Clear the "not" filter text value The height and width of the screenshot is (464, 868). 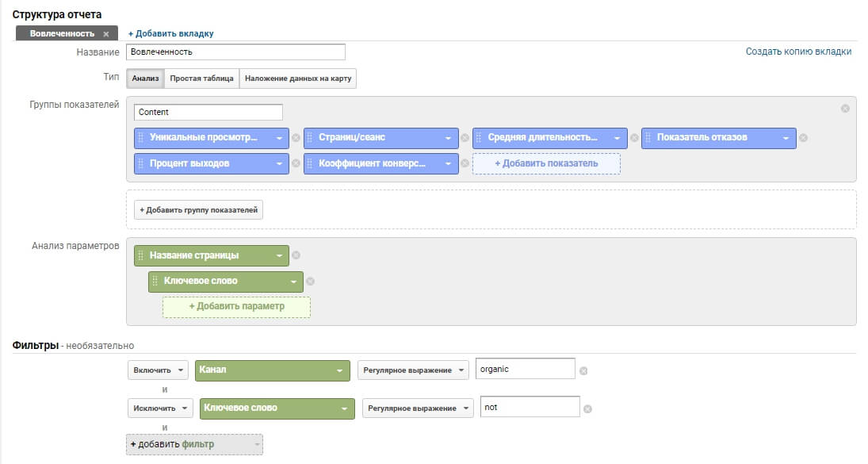[x=587, y=407]
